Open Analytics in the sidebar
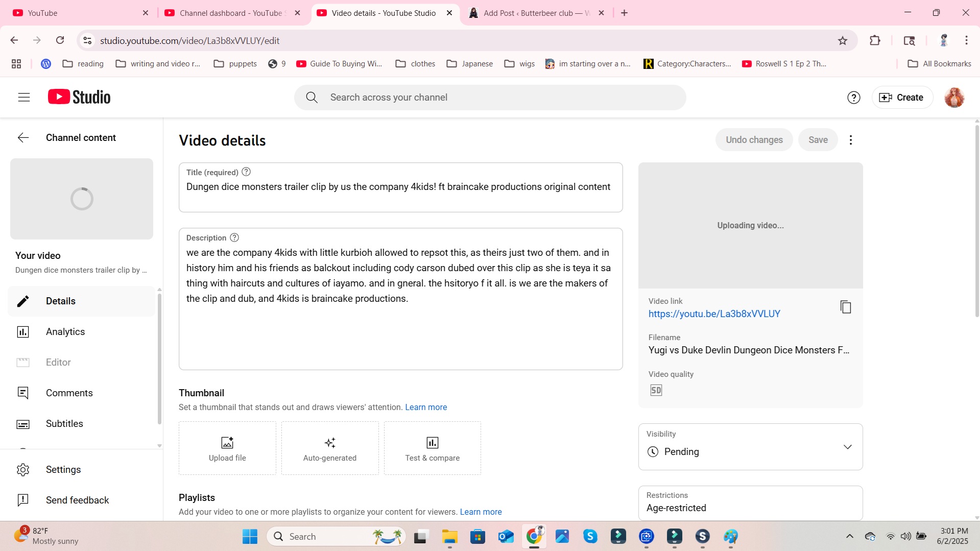This screenshot has width=980, height=551. (82, 332)
